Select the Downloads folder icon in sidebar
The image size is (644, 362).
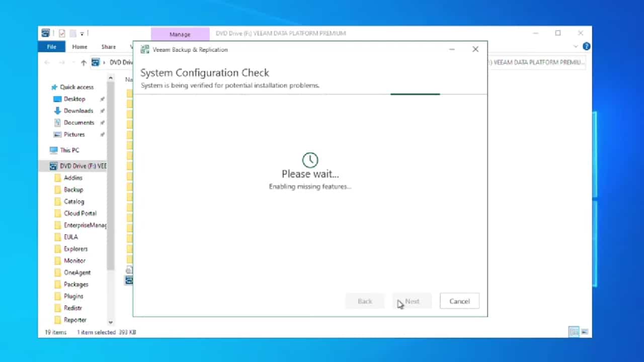(57, 111)
